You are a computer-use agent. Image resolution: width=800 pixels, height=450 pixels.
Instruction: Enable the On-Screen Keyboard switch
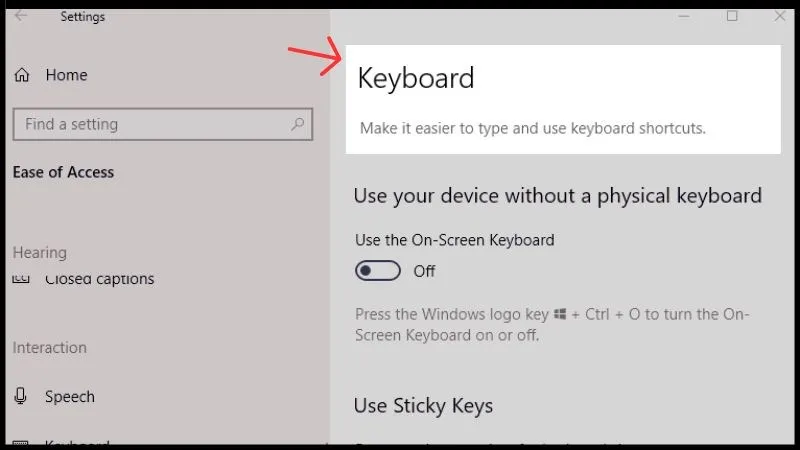click(x=378, y=271)
